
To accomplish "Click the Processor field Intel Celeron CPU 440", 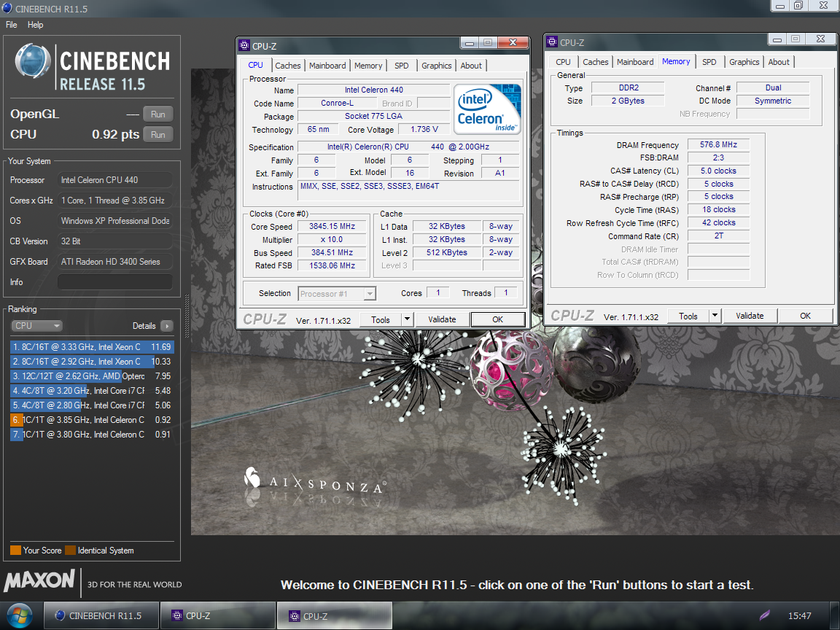I will [115, 180].
